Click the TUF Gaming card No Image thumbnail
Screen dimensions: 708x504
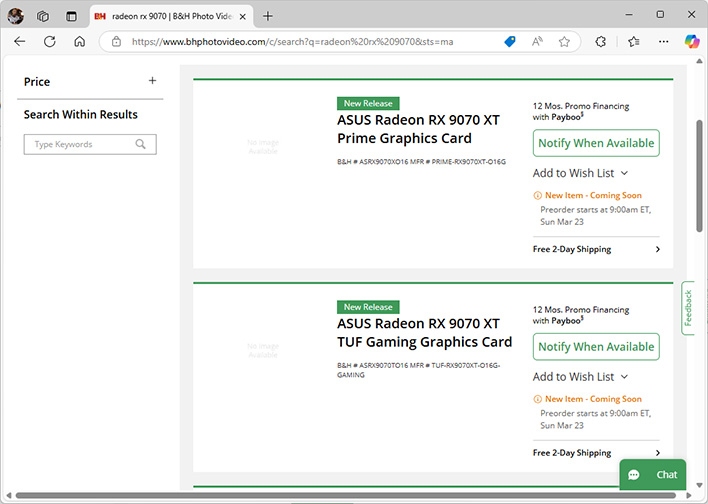(263, 350)
